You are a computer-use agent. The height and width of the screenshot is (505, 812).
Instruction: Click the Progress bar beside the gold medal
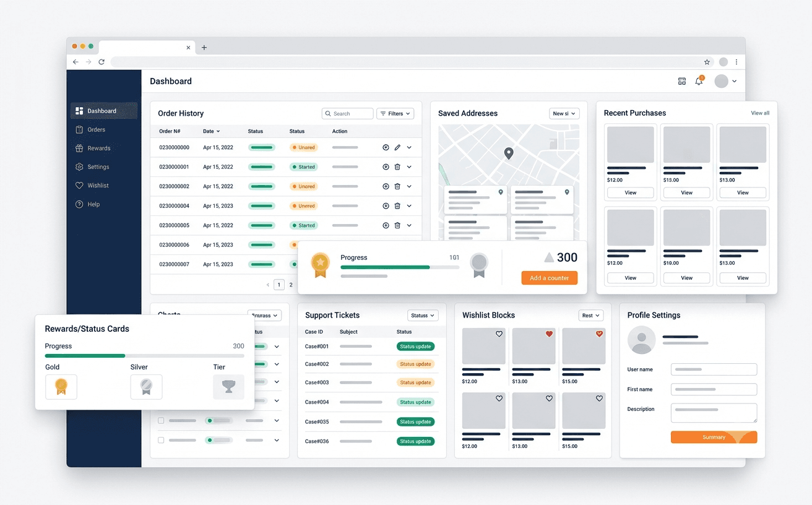(x=400, y=267)
